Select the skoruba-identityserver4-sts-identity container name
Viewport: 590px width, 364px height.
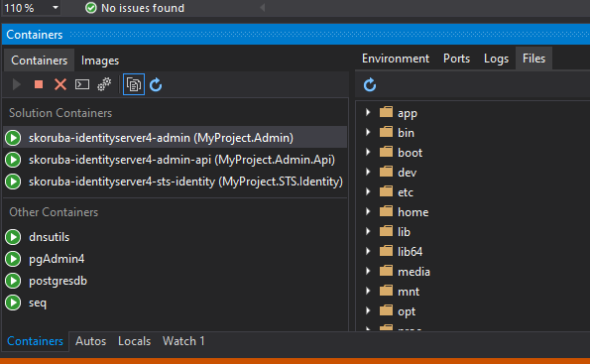(x=185, y=182)
